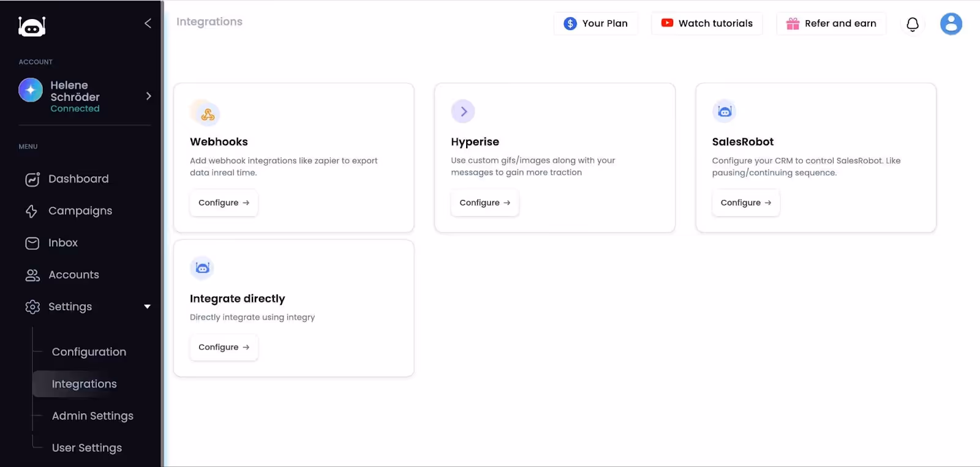Click the YouTube play icon
Image resolution: width=980 pixels, height=467 pixels.
coord(667,23)
